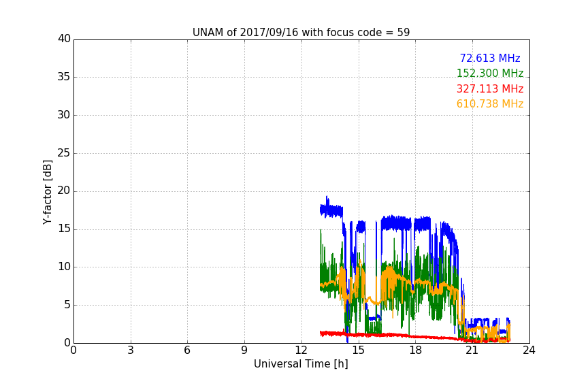
Task: Click the x-axis tick label 24
Action: pos(529,350)
